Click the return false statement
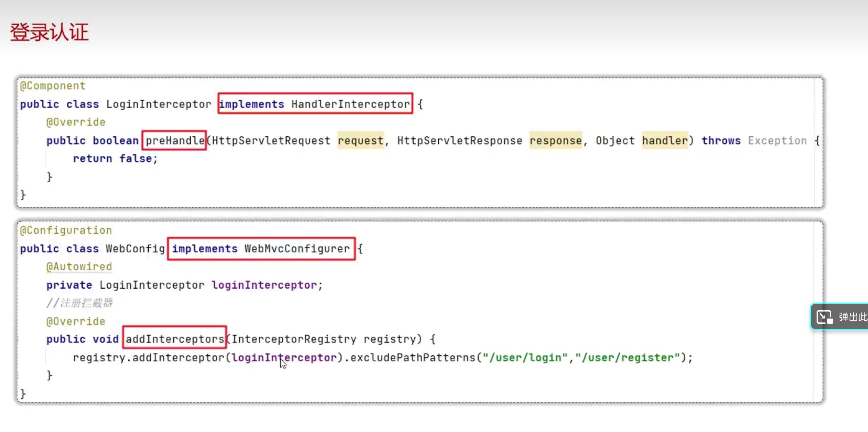The image size is (868, 432). coord(115,159)
